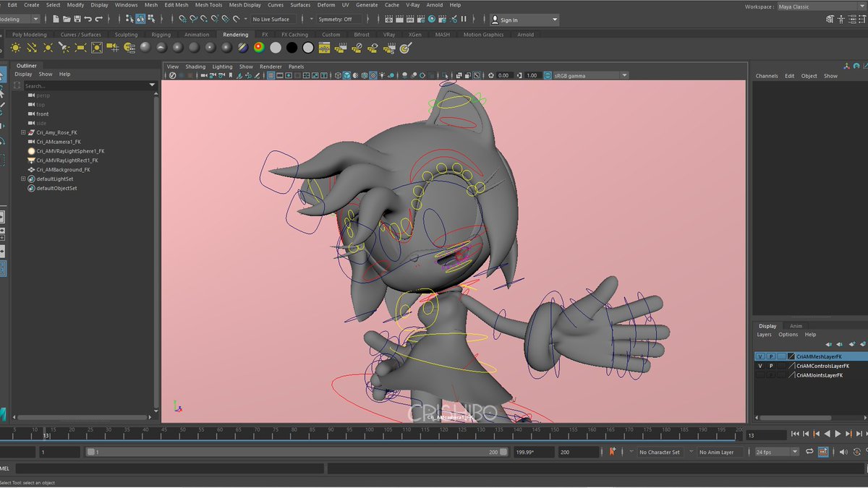
Task: Switch to the Anim layer tab
Action: (796, 326)
